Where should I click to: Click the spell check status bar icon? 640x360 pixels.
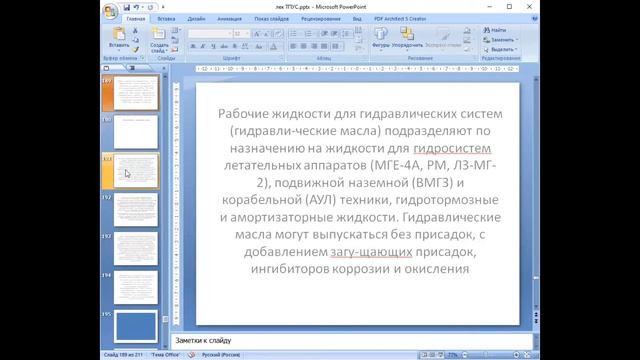(191, 355)
